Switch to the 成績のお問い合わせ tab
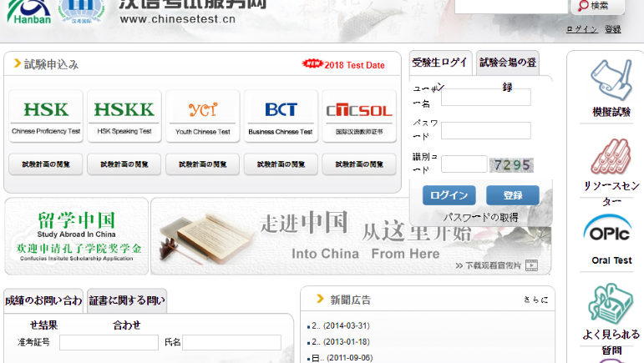 point(43,300)
